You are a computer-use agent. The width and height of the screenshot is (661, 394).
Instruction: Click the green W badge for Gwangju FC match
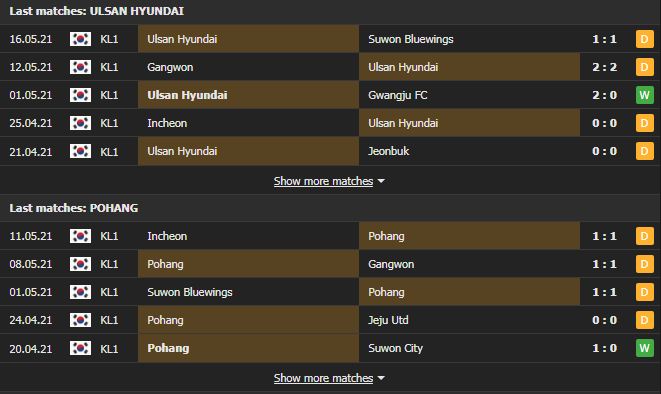(644, 95)
